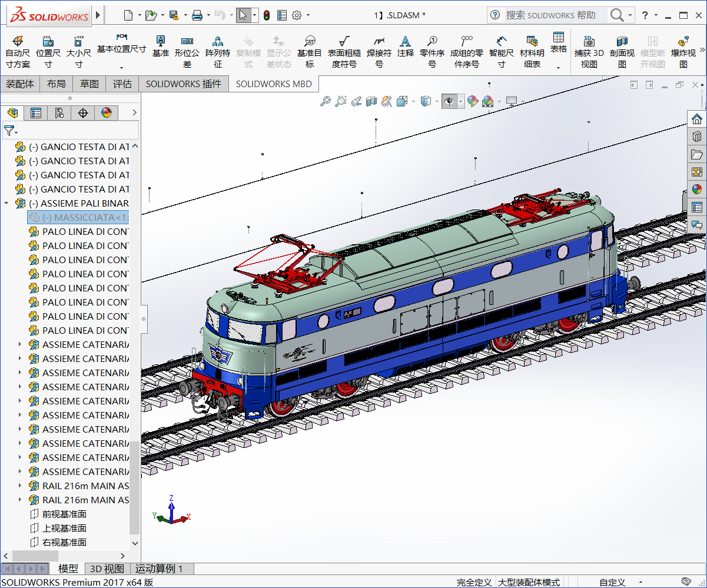Click the Exploded View (爆炸视图) tool
The image size is (707, 588).
pyautogui.click(x=683, y=51)
